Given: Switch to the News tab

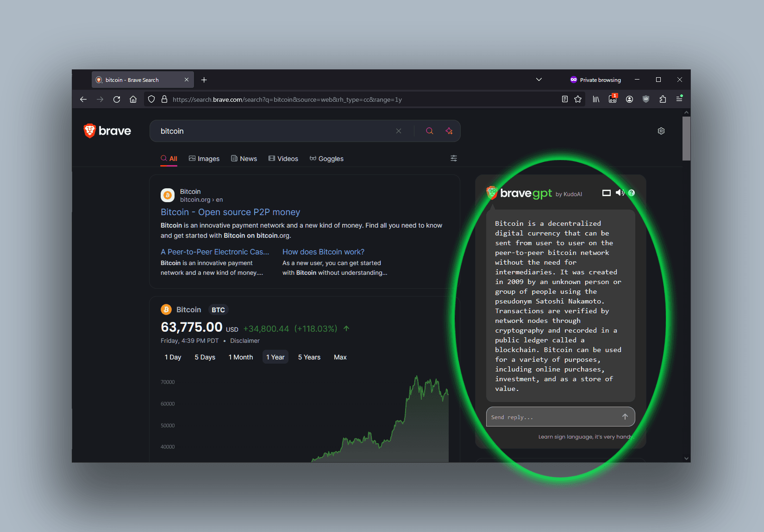Looking at the screenshot, I should pos(244,159).
